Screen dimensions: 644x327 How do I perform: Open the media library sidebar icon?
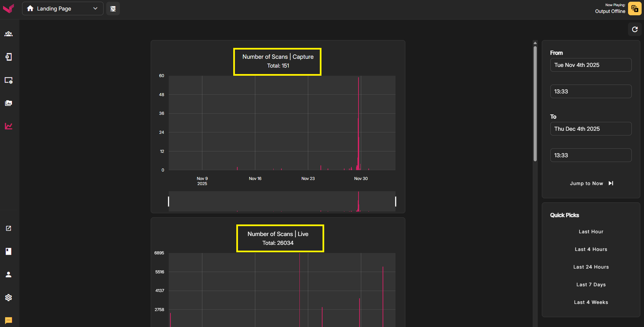tap(8, 103)
